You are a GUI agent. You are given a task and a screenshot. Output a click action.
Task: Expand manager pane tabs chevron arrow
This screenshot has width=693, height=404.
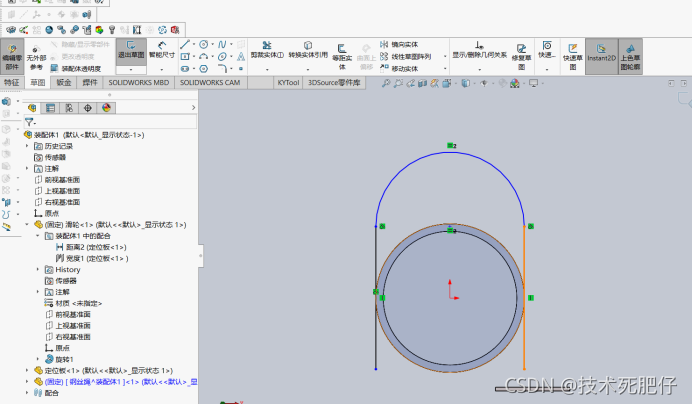pyautogui.click(x=193, y=107)
